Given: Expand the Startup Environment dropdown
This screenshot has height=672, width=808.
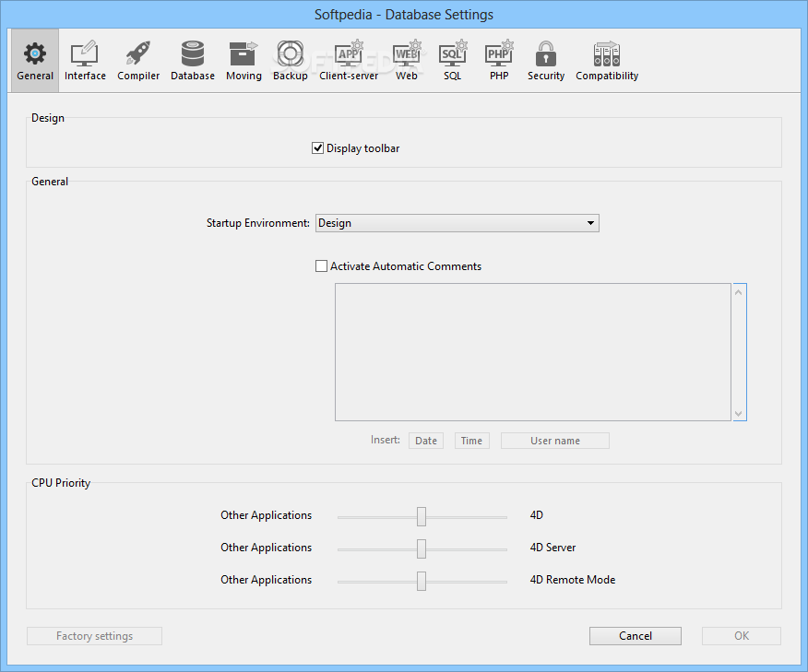Looking at the screenshot, I should click(x=457, y=223).
